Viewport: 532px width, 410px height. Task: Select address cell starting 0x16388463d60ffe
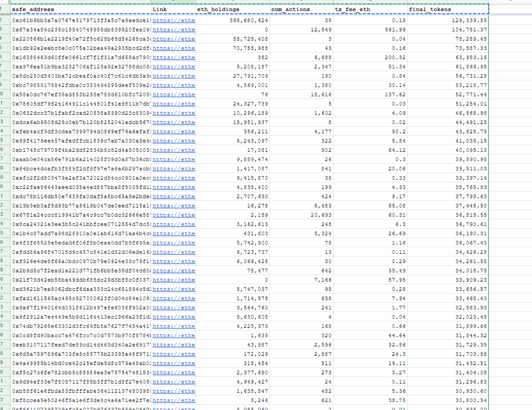(x=80, y=57)
